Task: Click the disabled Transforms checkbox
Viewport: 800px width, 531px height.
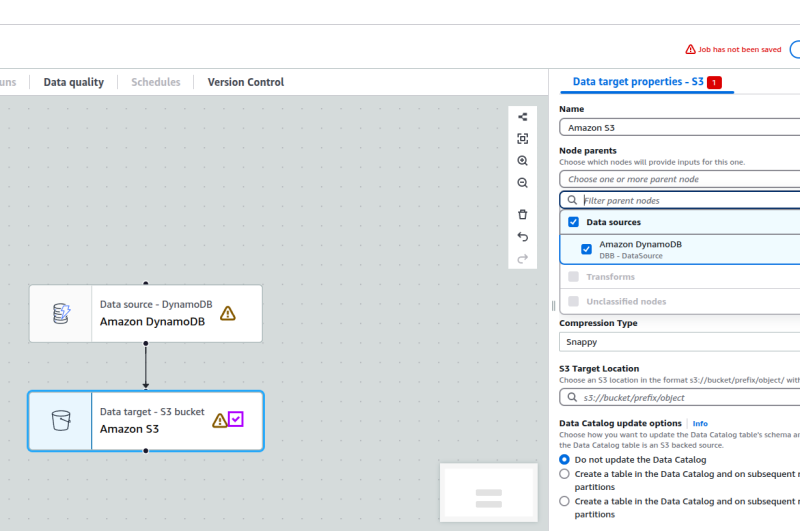Action: click(573, 276)
